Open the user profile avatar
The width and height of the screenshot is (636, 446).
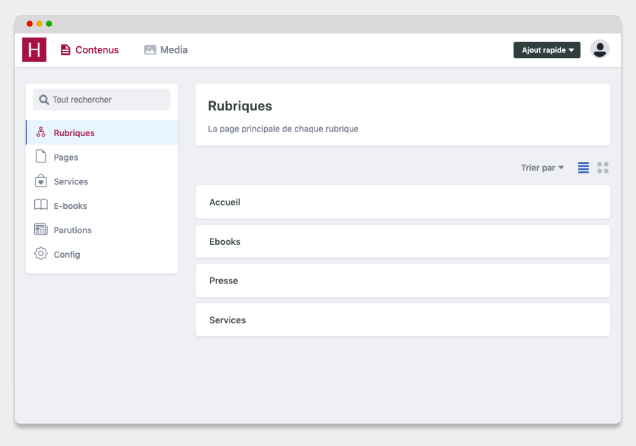599,49
